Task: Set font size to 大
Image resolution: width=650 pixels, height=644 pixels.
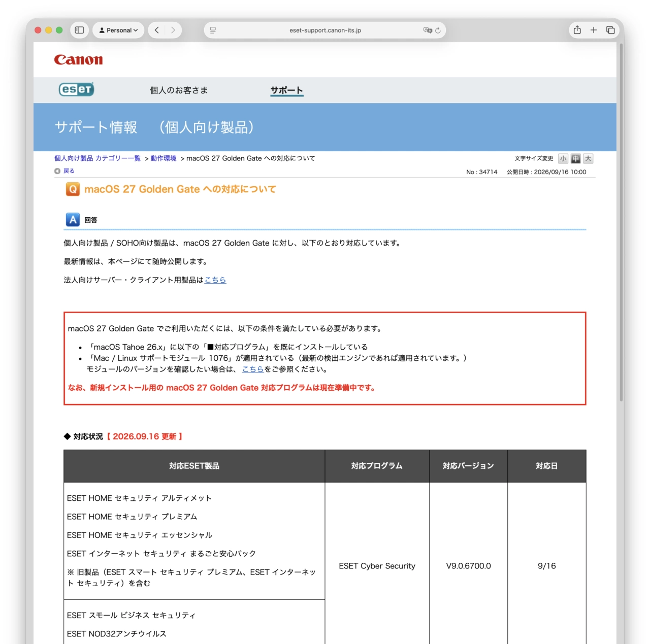Action: coord(588,159)
